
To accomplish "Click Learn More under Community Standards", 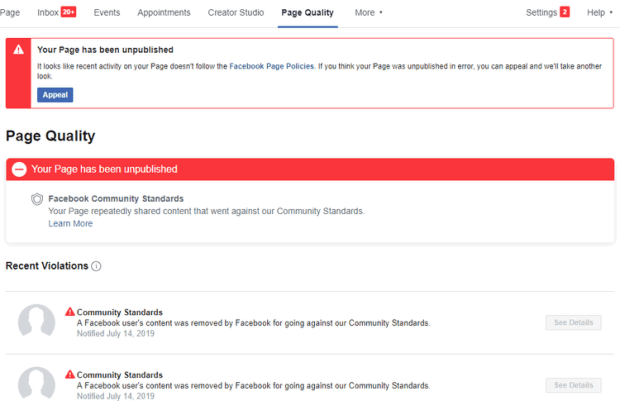I will (x=70, y=224).
